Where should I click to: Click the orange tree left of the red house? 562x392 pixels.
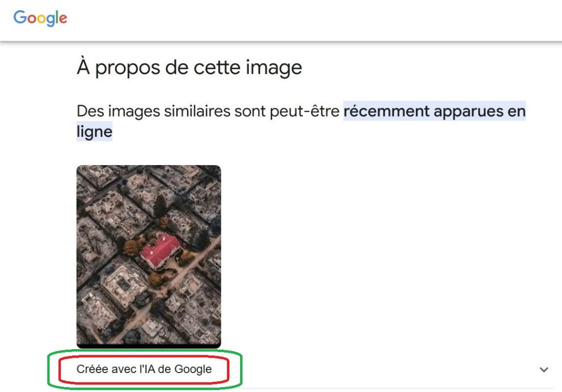click(131, 247)
